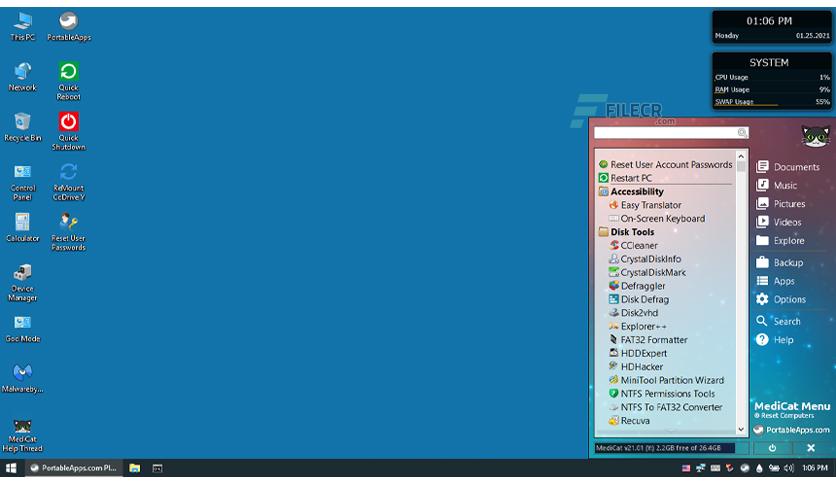Open Recycle Bin on desktop
Image resolution: width=836 pixels, height=484 pixels.
[22, 127]
